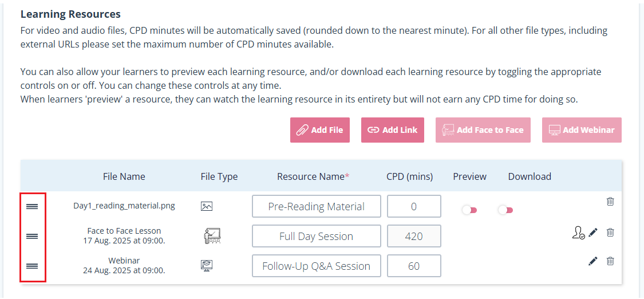Click the Add Face to Face button

pyautogui.click(x=483, y=130)
